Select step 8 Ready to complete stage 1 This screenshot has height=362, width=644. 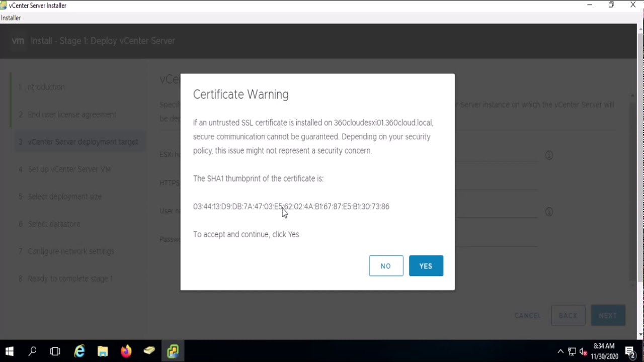tap(66, 279)
